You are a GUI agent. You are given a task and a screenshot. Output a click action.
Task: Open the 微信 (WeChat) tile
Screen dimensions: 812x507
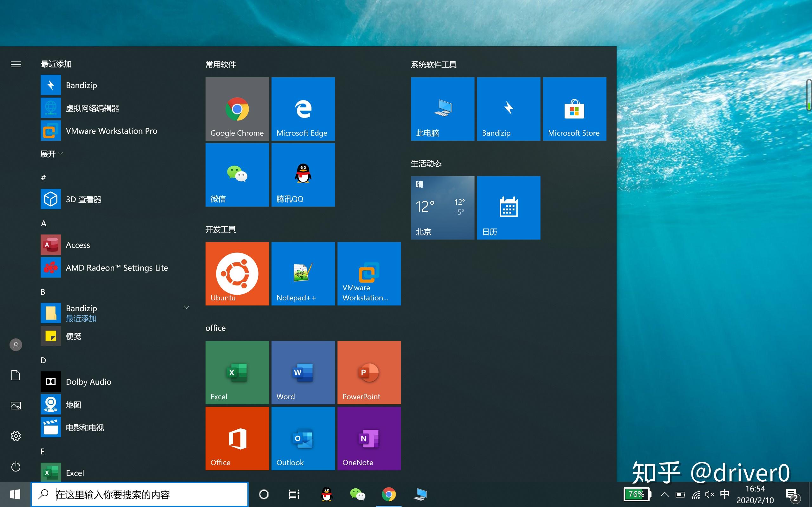click(x=237, y=174)
